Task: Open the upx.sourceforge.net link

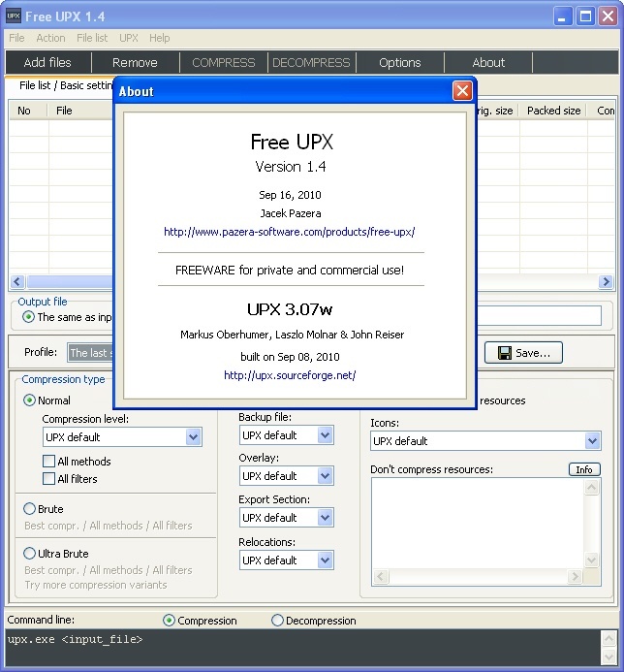Action: click(x=290, y=375)
